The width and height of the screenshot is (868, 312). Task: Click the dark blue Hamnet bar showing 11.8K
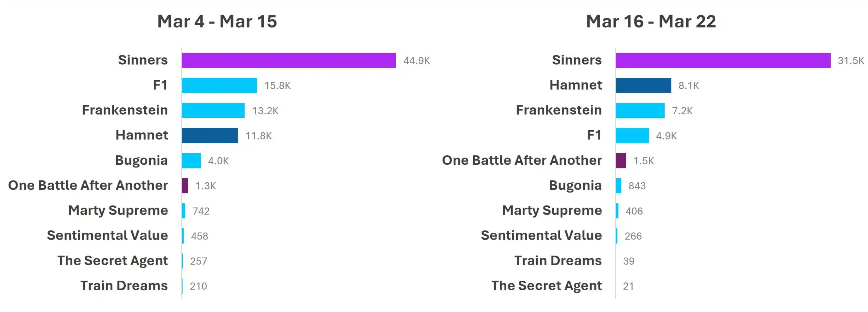(x=209, y=135)
